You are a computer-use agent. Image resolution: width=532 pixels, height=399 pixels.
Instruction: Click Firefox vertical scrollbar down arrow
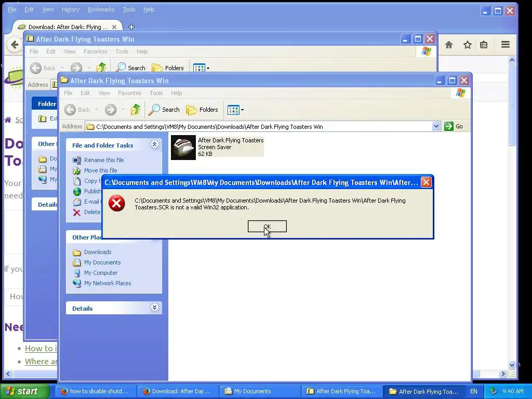pyautogui.click(x=512, y=365)
